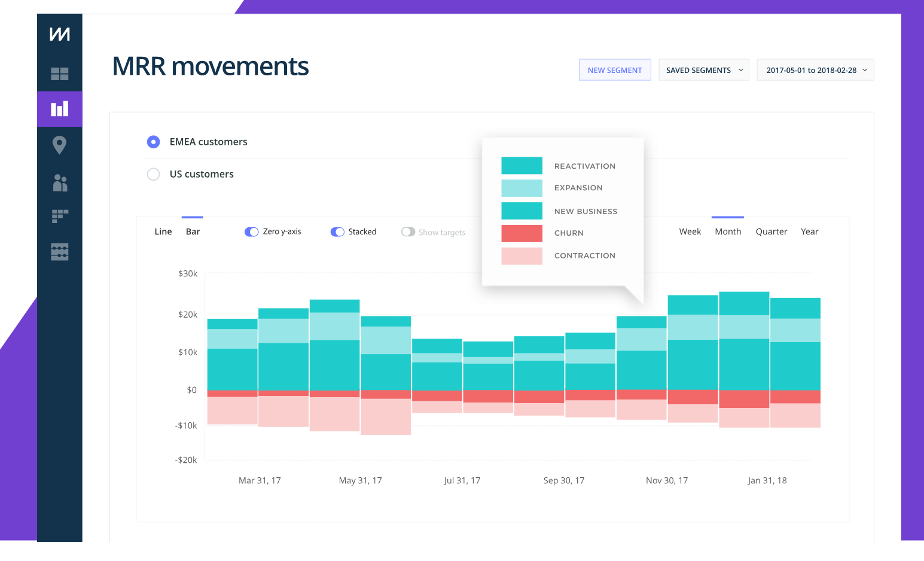924x561 pixels.
Task: Open the SAVED SEGMENTS dropdown
Action: (x=703, y=69)
